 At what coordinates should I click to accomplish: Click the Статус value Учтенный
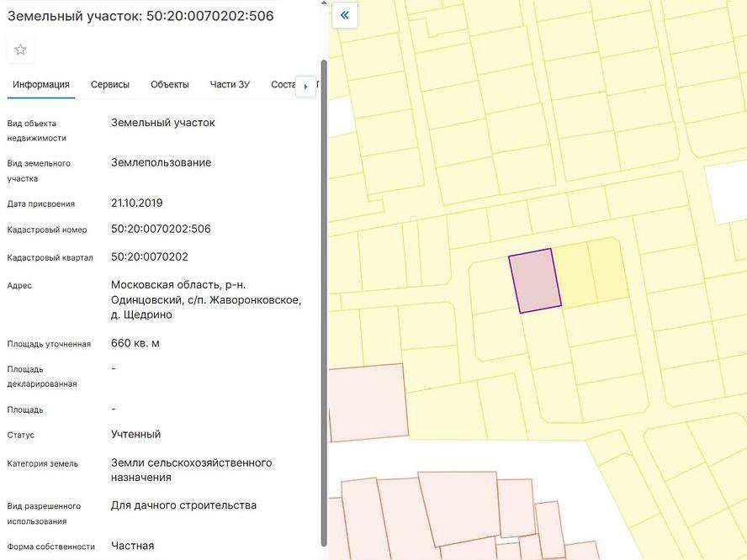pyautogui.click(x=135, y=434)
